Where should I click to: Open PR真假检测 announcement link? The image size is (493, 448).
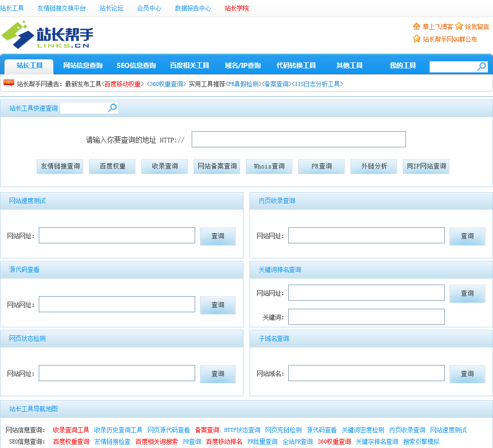pos(243,84)
